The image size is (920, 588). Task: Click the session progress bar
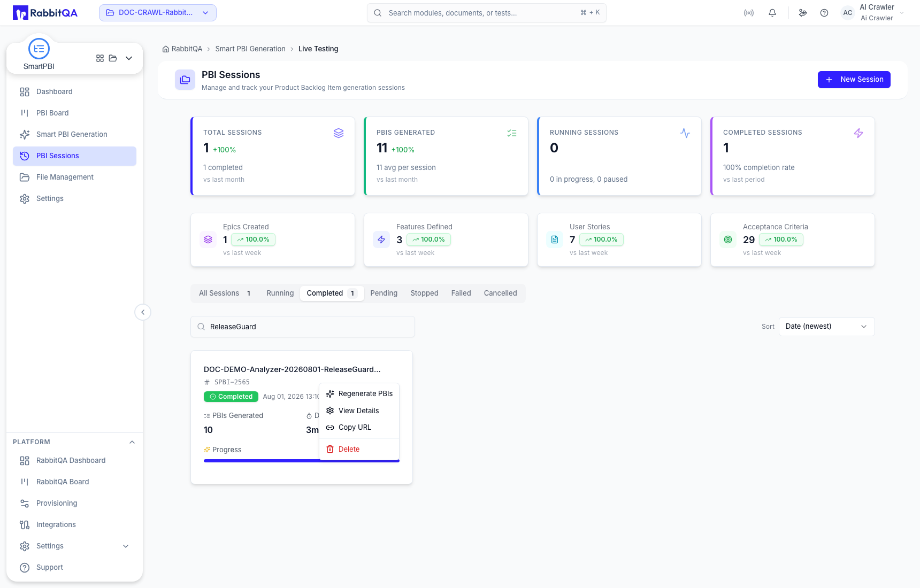(302, 461)
